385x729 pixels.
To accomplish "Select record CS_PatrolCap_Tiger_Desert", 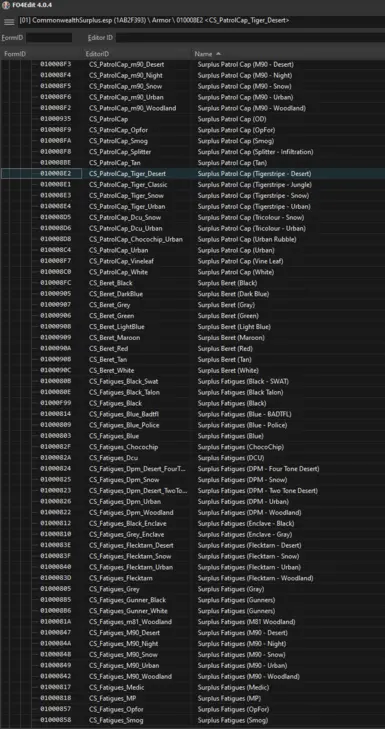I will click(192, 174).
